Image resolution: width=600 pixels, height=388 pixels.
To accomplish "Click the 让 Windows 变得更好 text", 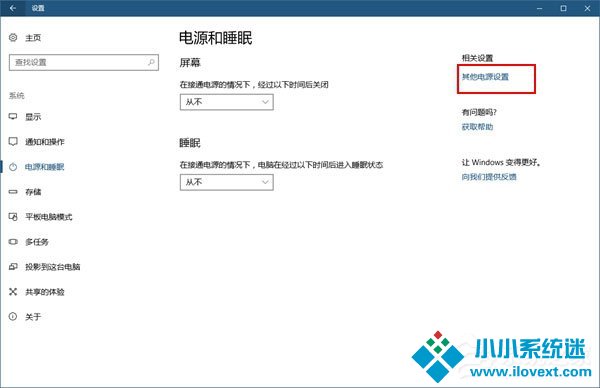I will click(502, 162).
